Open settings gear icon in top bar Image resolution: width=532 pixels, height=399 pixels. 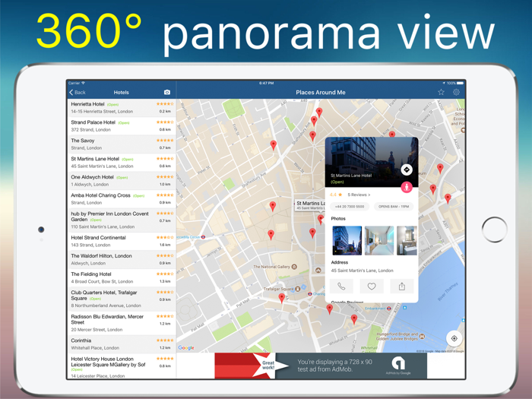[x=456, y=92]
